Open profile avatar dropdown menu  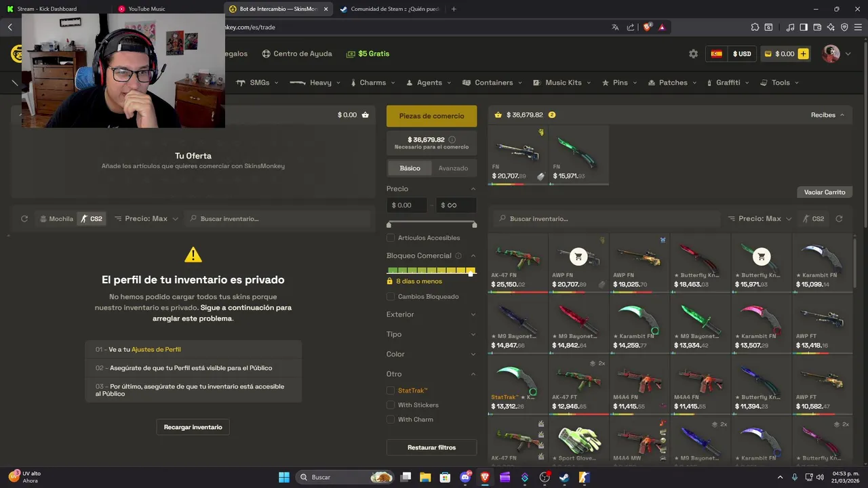coord(837,54)
